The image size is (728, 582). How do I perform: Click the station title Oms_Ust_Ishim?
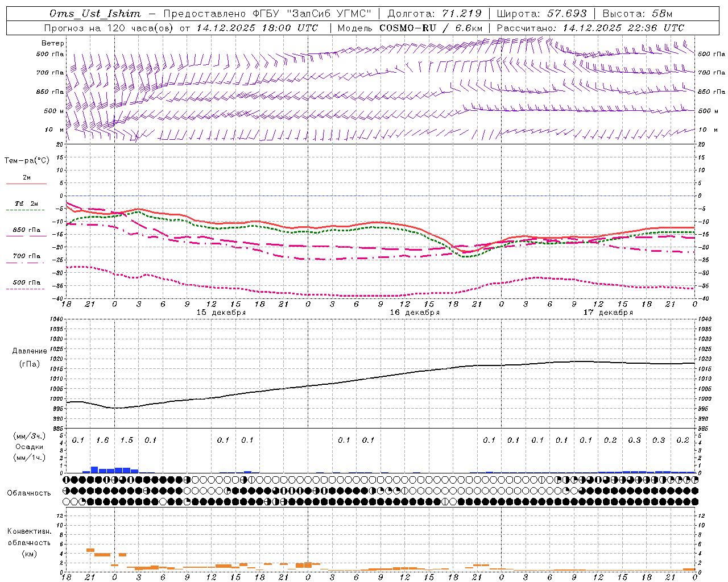(95, 14)
